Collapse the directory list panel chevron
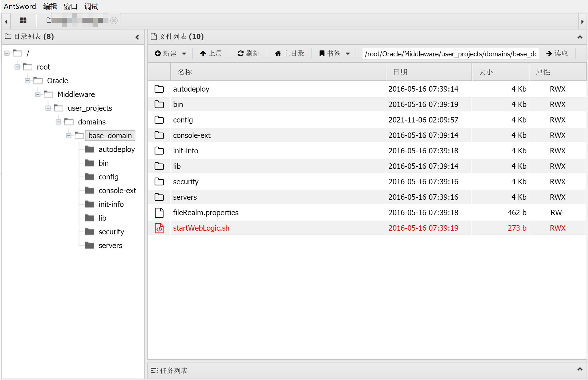This screenshot has width=588, height=380. 137,37
